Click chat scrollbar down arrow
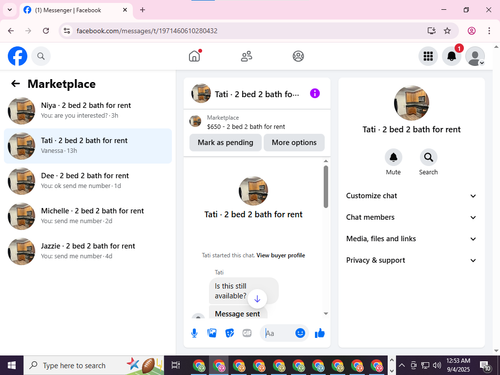This screenshot has width=500, height=375. coord(326,313)
